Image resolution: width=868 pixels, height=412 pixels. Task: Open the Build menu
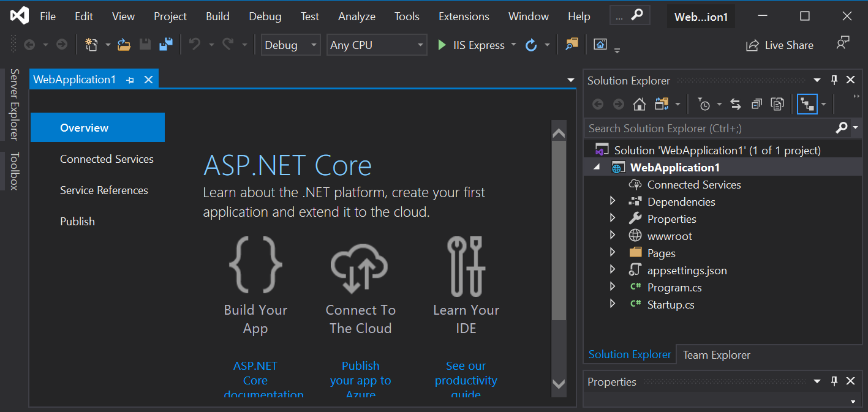(217, 17)
